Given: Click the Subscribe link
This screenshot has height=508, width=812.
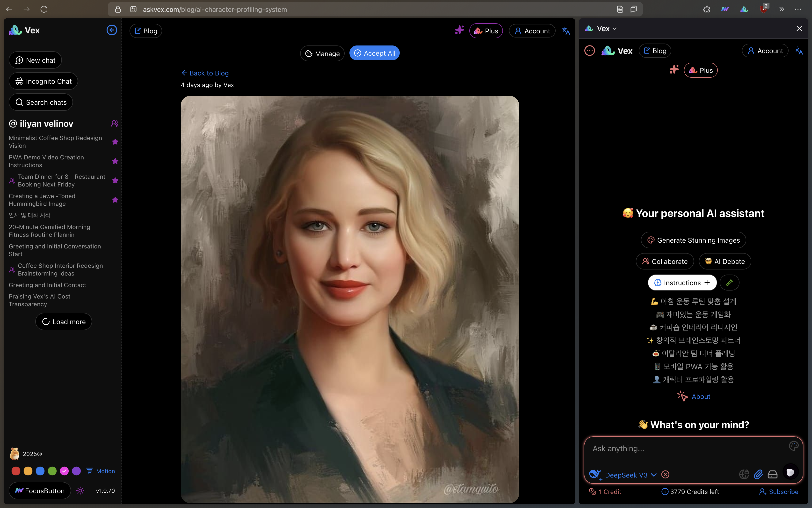Looking at the screenshot, I should (778, 492).
